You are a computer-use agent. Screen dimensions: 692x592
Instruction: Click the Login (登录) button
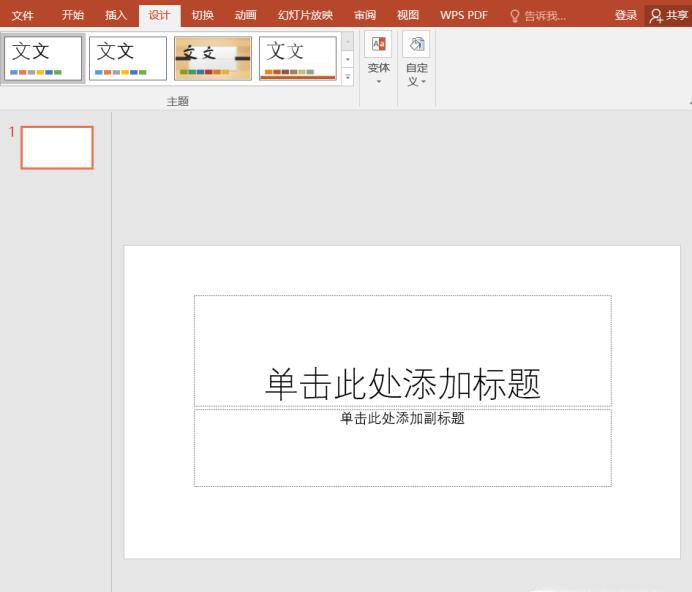626,15
